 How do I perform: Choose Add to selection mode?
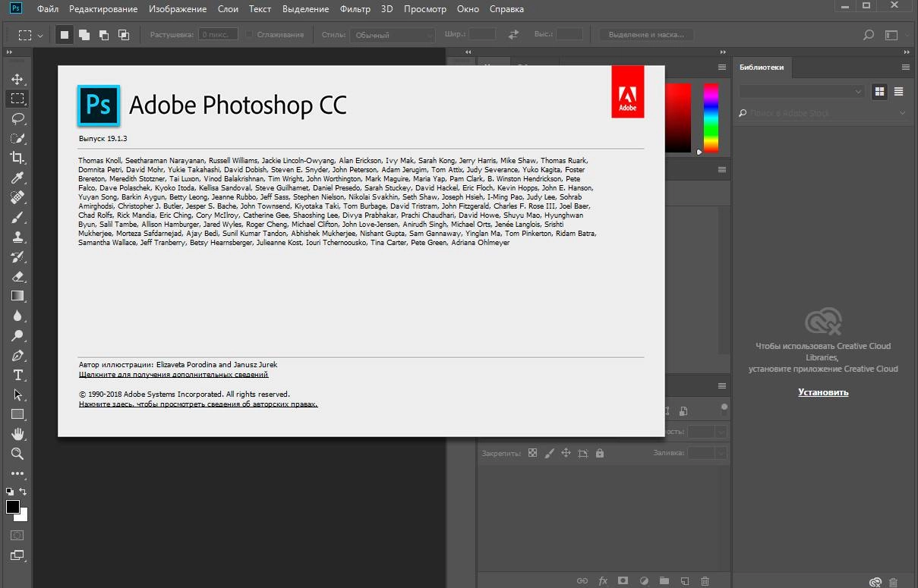coord(84,35)
